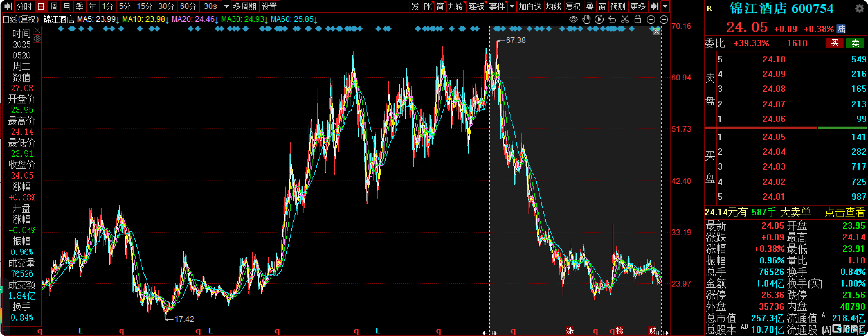The image size is (868, 336).
Task: Switch to the 15分 chart period
Action: 144,6
